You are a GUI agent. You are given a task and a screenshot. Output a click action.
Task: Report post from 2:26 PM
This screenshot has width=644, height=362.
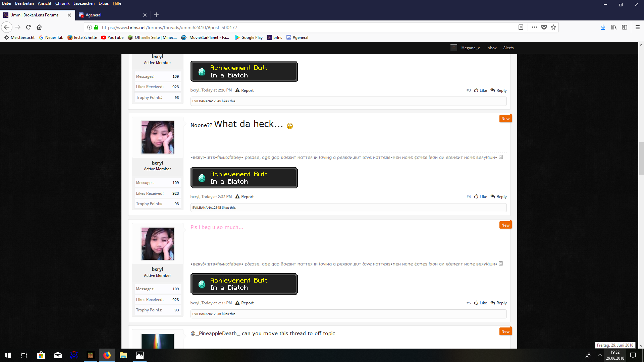(x=245, y=90)
